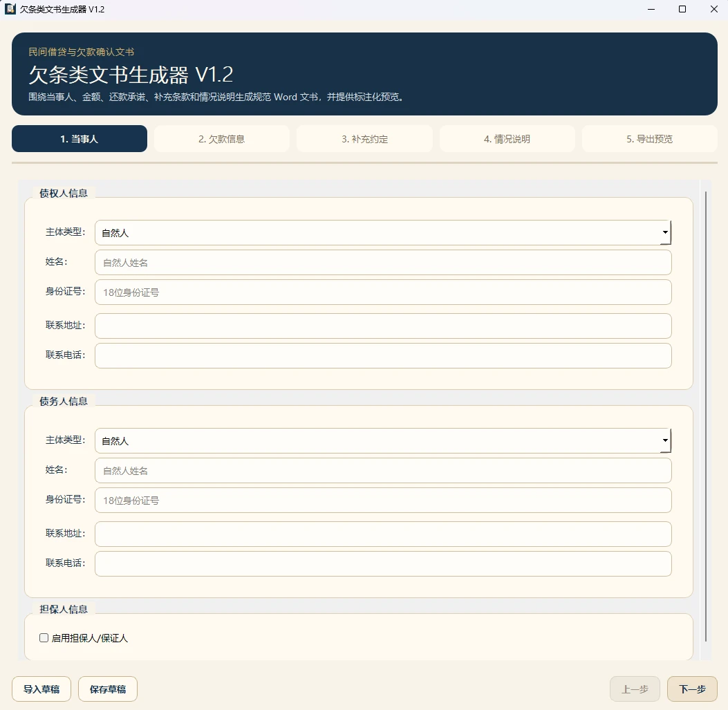The width and height of the screenshot is (728, 710).
Task: Proceed with the 下一步 button
Action: click(692, 689)
